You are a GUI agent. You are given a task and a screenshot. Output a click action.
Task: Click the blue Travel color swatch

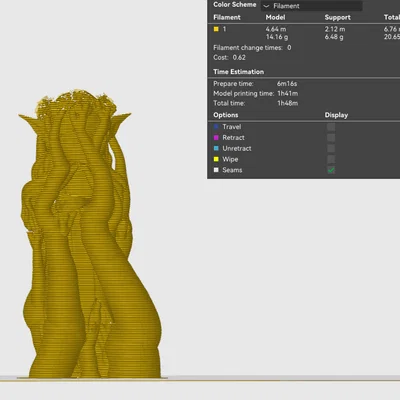pos(216,127)
